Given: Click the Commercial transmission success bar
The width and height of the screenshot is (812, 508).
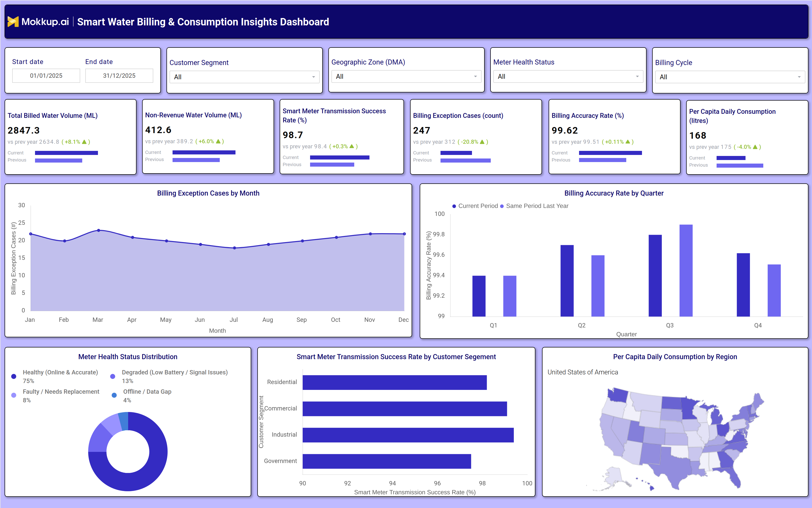Looking at the screenshot, I should (x=405, y=408).
